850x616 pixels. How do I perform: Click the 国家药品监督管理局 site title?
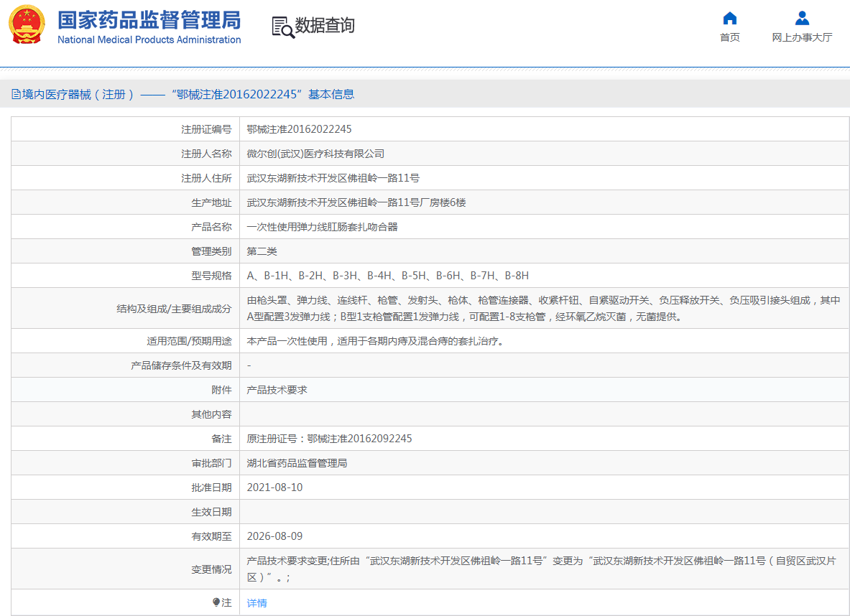pyautogui.click(x=149, y=19)
